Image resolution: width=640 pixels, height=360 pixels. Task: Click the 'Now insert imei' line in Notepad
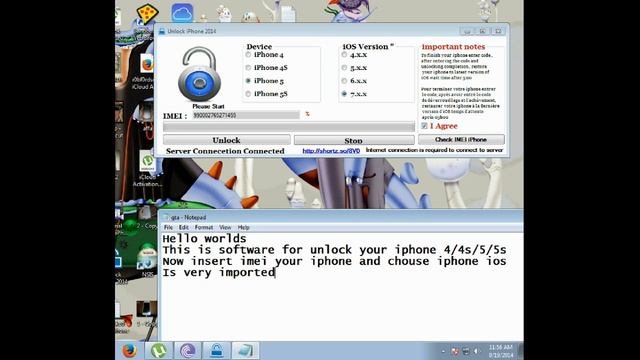tap(334, 261)
